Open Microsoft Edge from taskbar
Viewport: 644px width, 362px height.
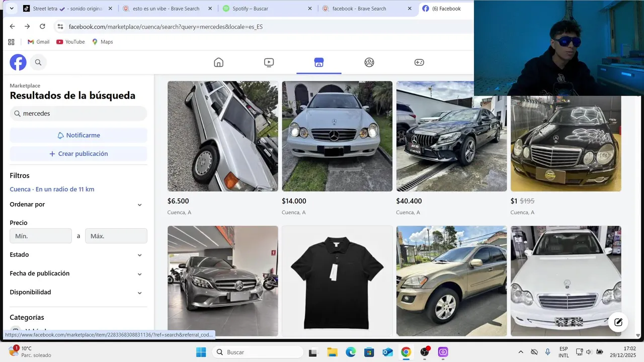(x=351, y=352)
